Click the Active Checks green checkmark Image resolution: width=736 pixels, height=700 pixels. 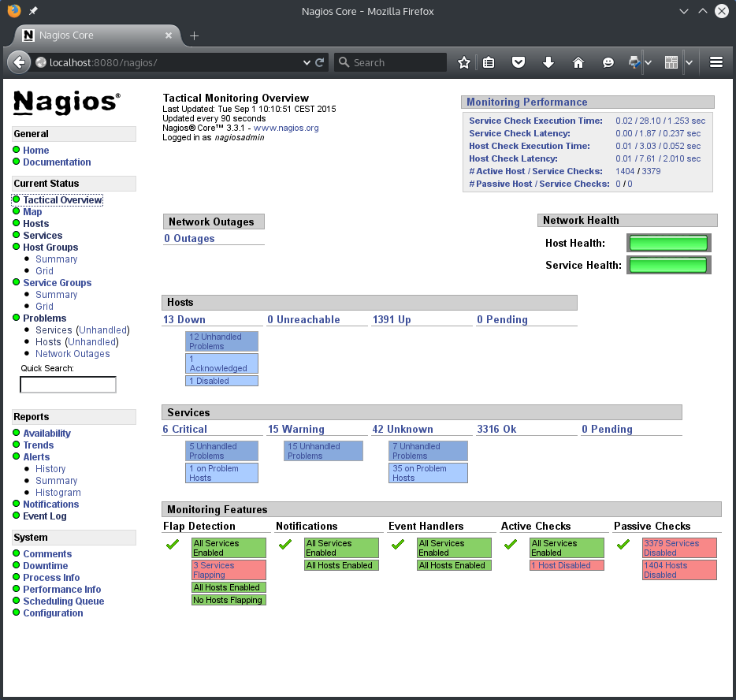point(510,545)
